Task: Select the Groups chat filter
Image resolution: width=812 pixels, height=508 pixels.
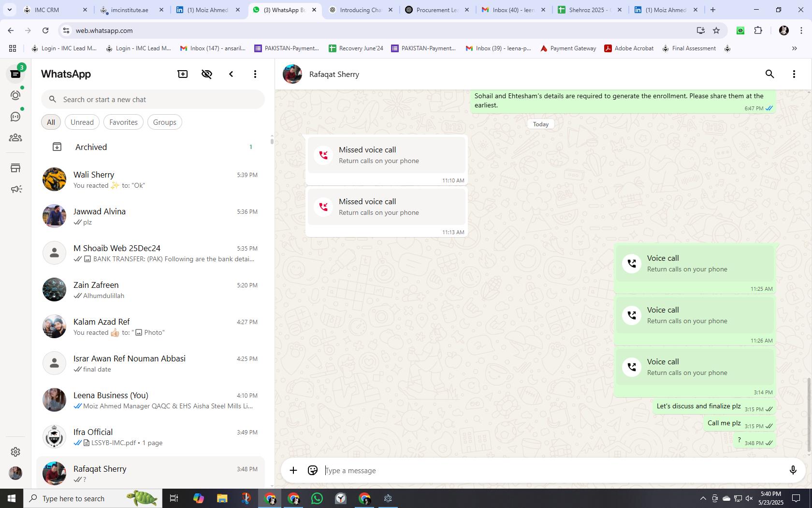Action: tap(165, 122)
